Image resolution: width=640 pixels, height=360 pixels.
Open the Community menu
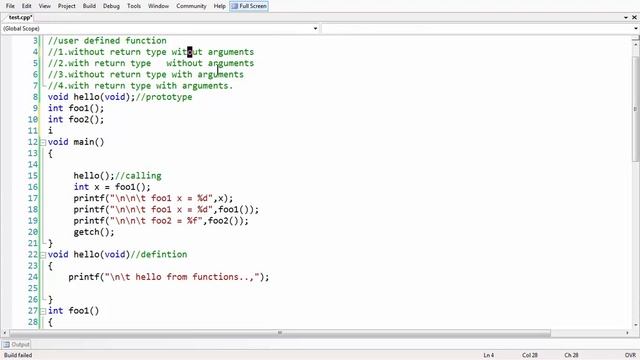[191, 6]
